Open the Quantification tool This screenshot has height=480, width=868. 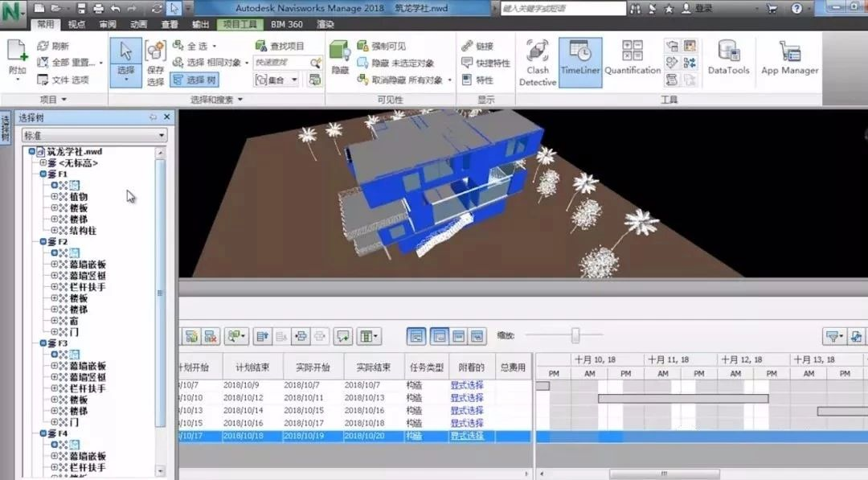[x=632, y=58]
